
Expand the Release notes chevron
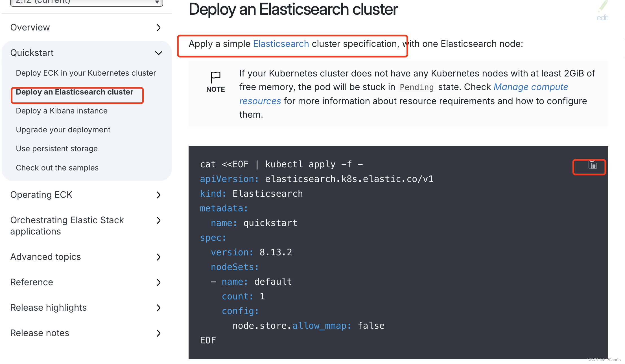tap(159, 333)
